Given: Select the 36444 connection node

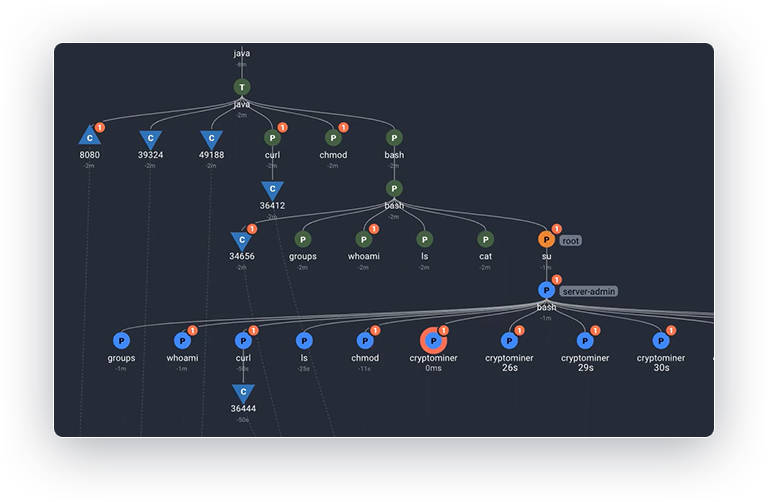Looking at the screenshot, I should click(242, 392).
